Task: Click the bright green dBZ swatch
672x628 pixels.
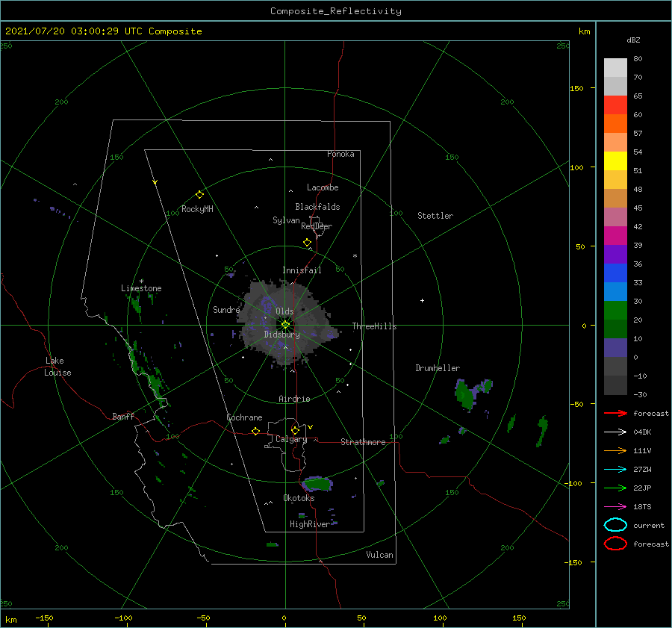Action: pos(615,311)
